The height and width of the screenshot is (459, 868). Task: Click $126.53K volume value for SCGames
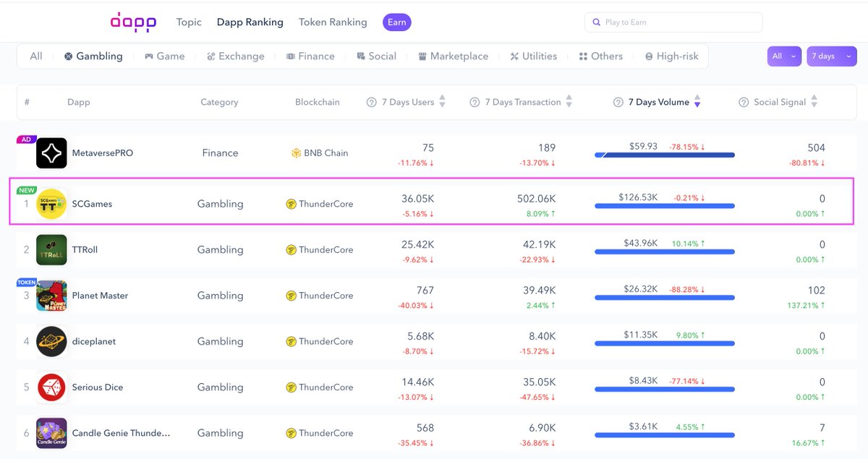tap(638, 197)
